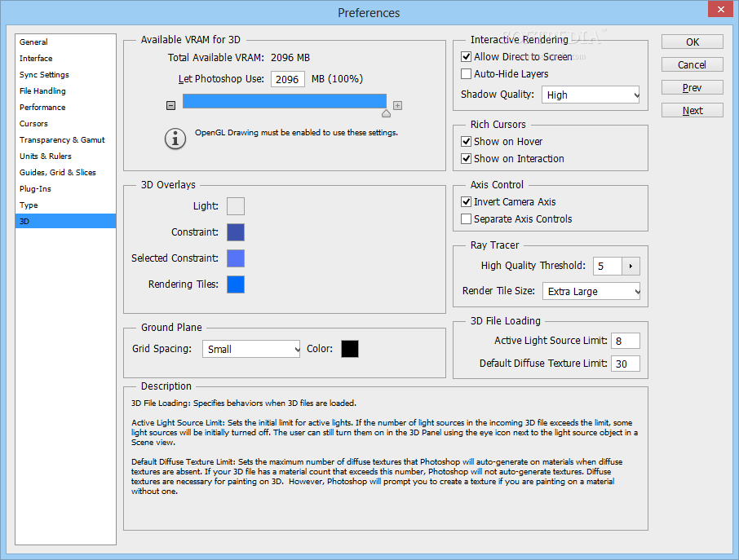
Task: Click the High Quality Threshold value field
Action: coord(608,266)
